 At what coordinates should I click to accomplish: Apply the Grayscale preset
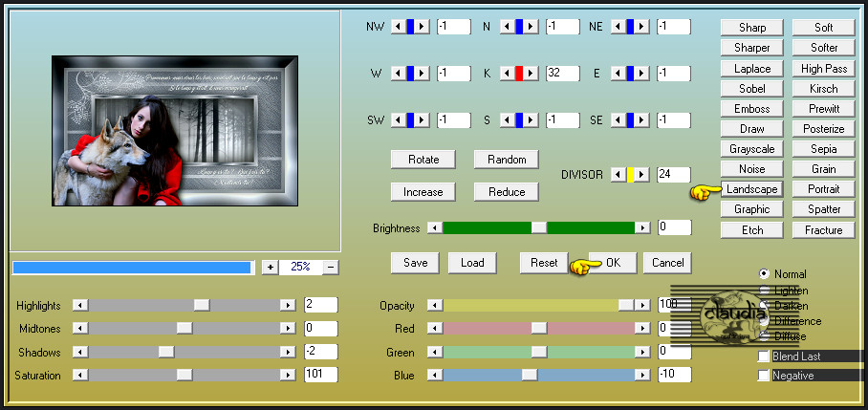click(x=751, y=149)
